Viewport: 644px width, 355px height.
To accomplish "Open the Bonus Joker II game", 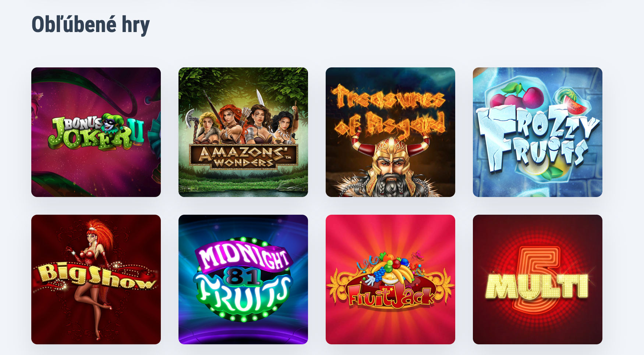I will coord(96,132).
